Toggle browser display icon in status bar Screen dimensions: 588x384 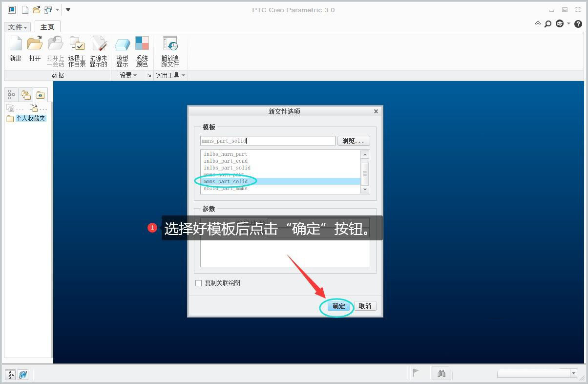click(23, 375)
